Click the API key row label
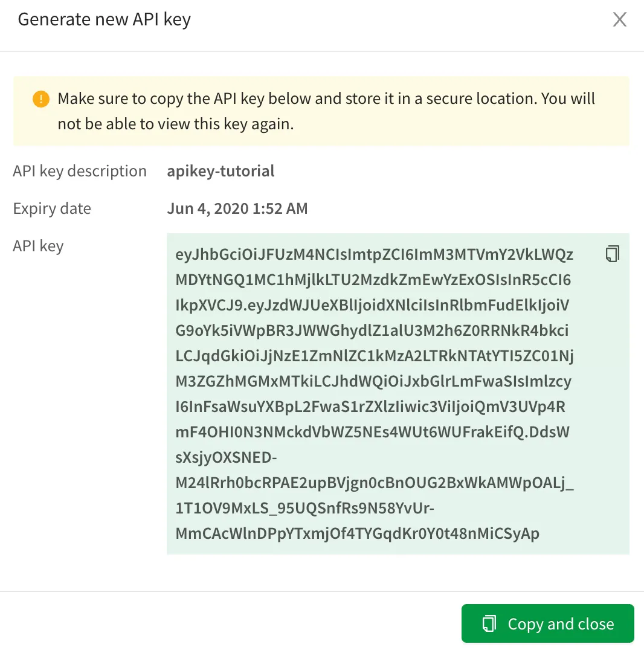 pos(38,245)
